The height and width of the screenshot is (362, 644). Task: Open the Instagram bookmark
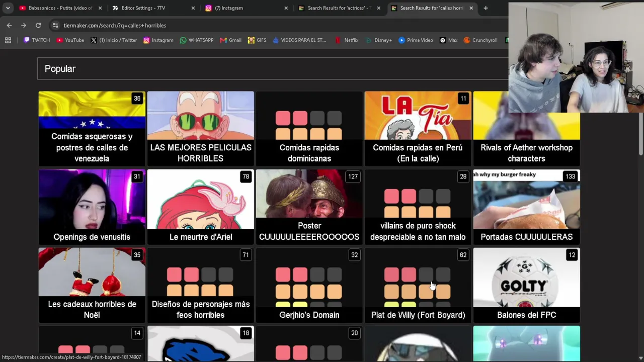tap(158, 40)
